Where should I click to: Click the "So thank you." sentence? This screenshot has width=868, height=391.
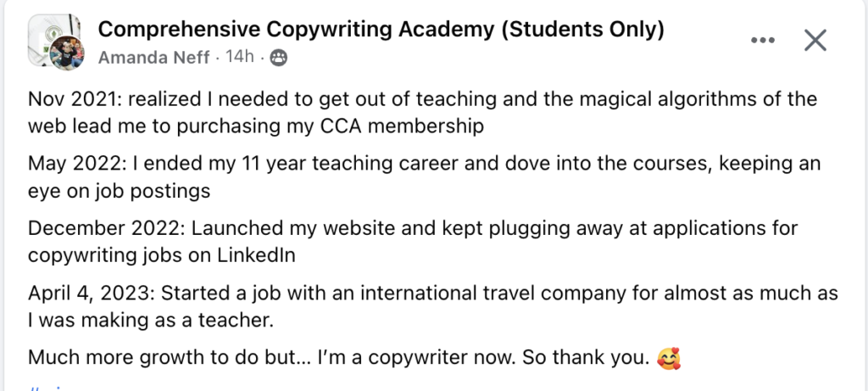(x=586, y=358)
